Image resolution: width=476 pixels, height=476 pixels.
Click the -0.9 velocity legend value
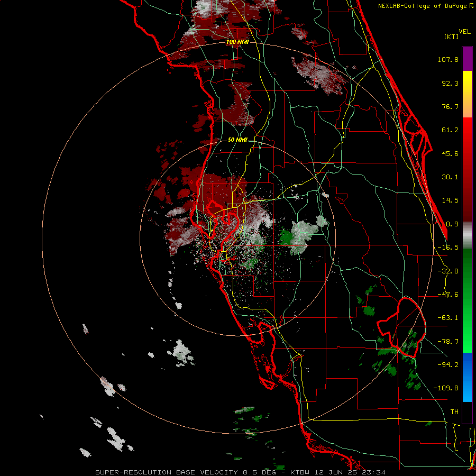[x=450, y=224]
